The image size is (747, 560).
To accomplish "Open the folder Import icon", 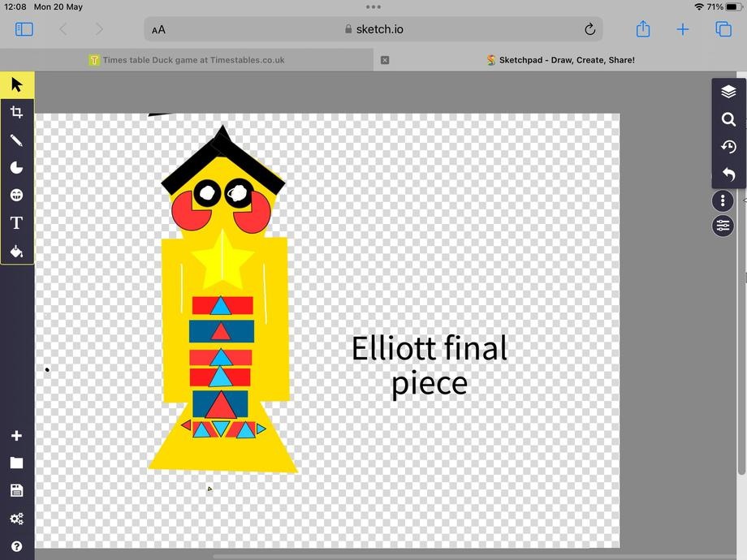I will pyautogui.click(x=17, y=463).
